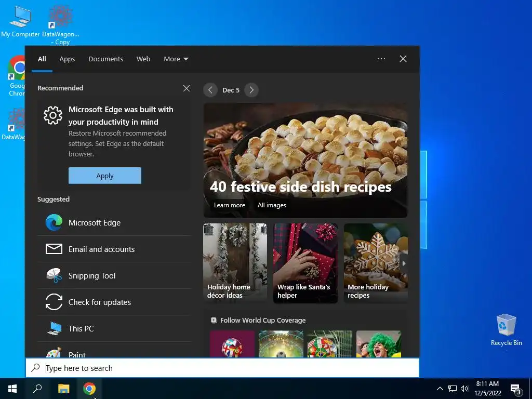Open Google Chrome from the taskbar

pos(89,389)
